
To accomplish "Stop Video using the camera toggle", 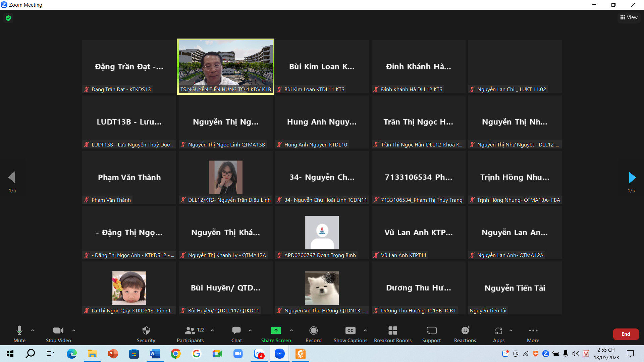I will tap(58, 334).
